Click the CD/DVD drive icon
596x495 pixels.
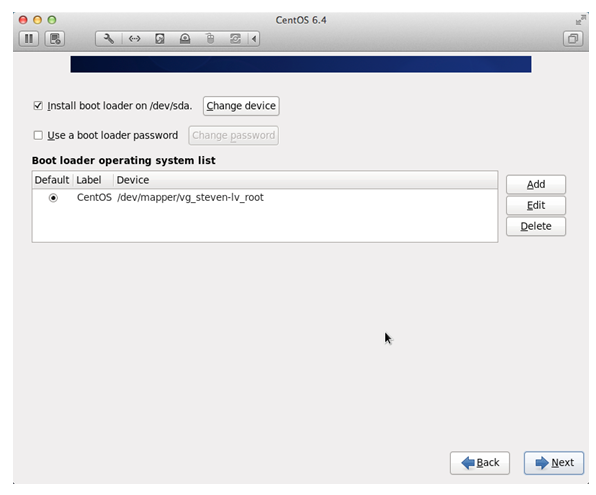[185, 39]
